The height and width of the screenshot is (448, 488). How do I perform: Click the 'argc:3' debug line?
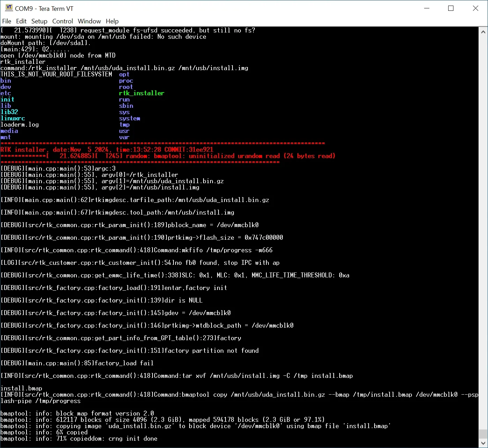(58, 169)
